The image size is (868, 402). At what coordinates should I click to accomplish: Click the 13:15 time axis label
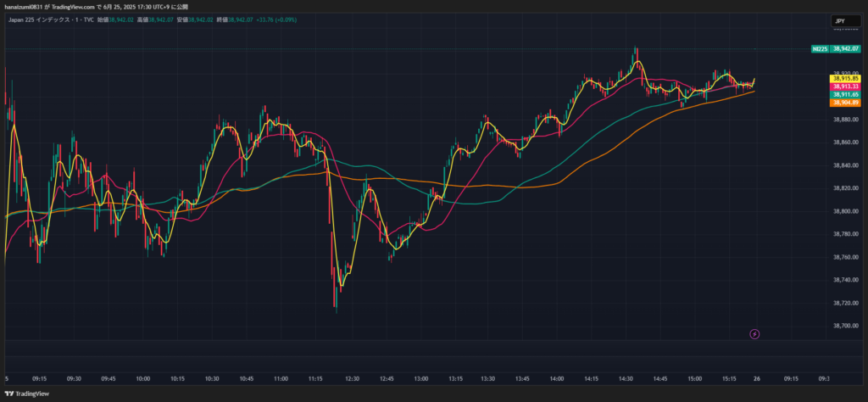[455, 379]
